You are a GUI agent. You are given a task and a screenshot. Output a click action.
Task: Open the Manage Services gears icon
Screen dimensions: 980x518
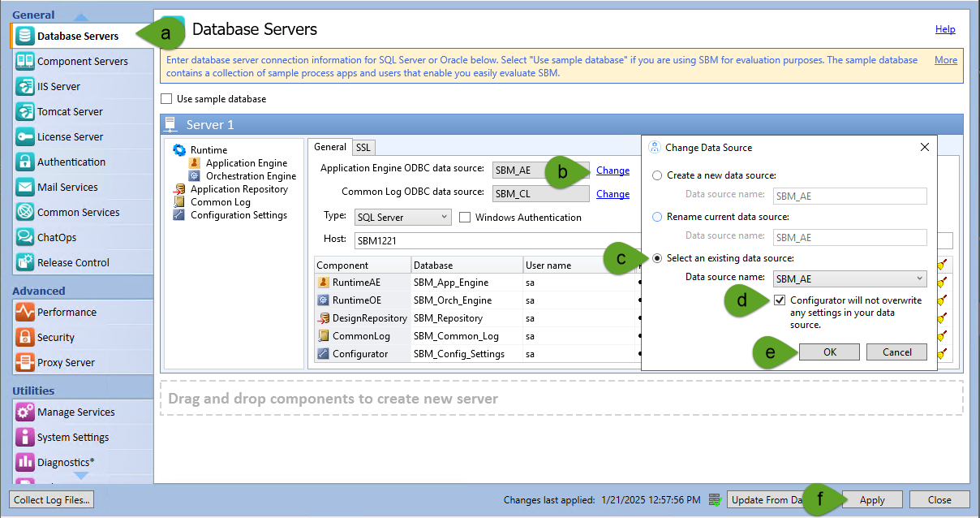tap(25, 412)
